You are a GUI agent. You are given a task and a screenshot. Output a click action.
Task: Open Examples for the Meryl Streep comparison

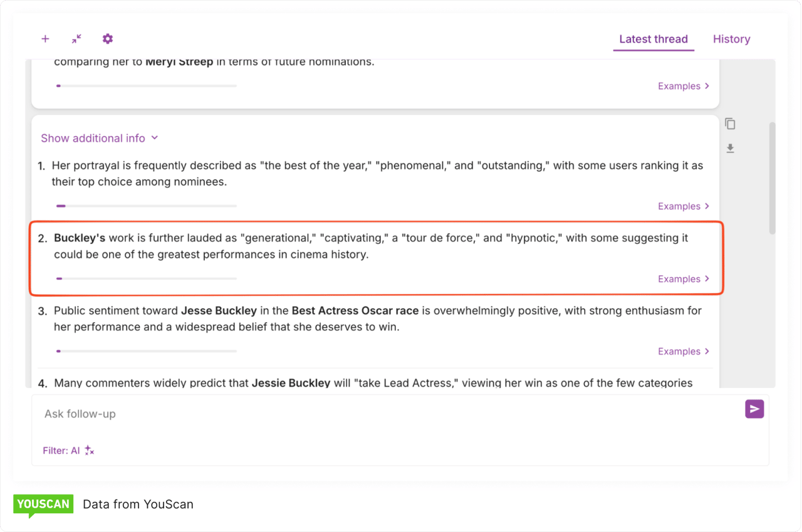point(683,86)
